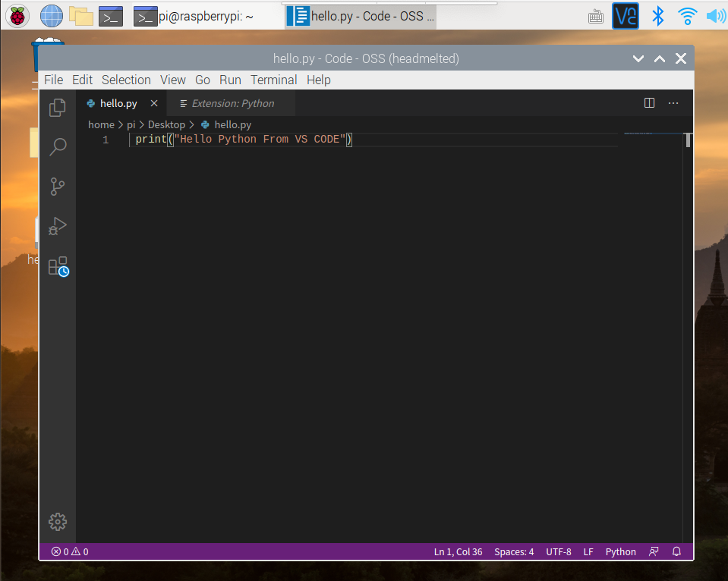Open the Wi-Fi network tray menu

(x=688, y=17)
